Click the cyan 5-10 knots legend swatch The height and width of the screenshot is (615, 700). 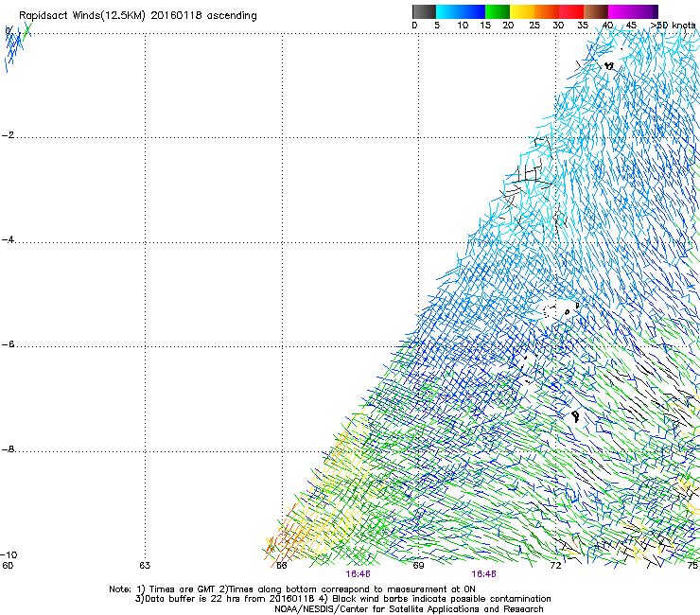[447, 11]
